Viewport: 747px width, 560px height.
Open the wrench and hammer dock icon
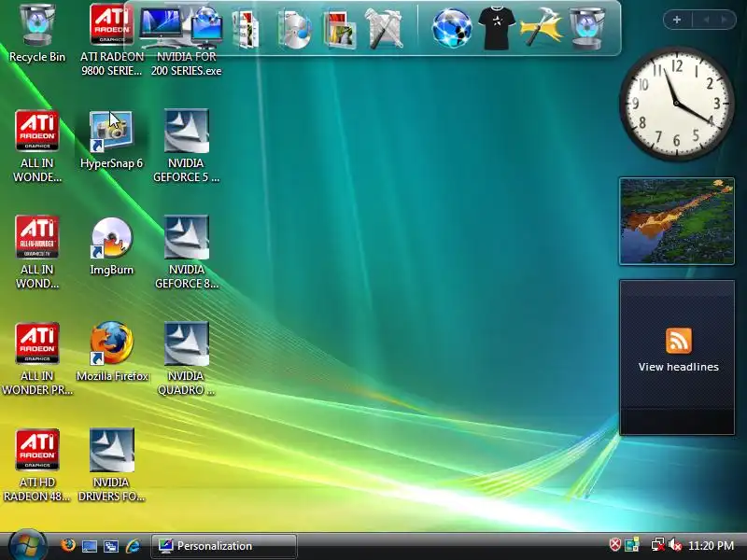coord(384,30)
